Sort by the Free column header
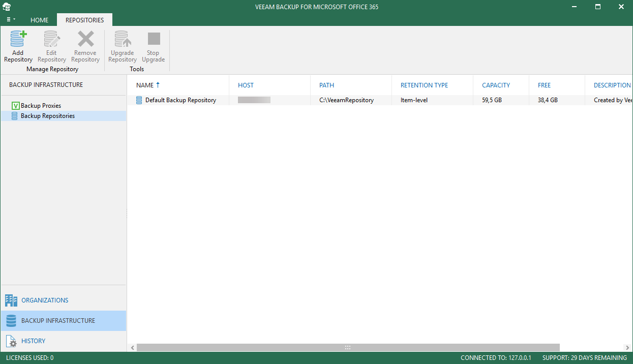 pyautogui.click(x=557, y=85)
